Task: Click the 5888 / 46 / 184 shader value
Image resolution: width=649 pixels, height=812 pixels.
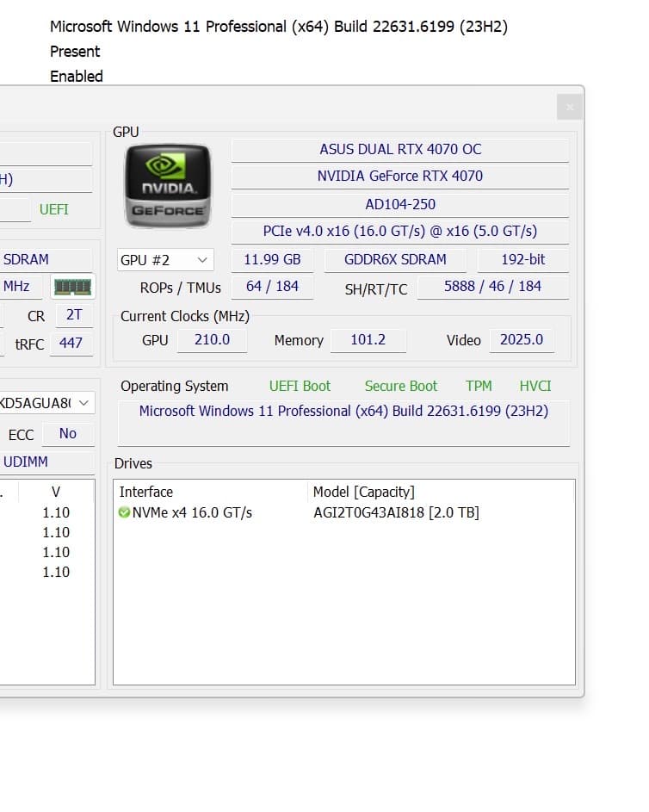Action: [x=492, y=287]
